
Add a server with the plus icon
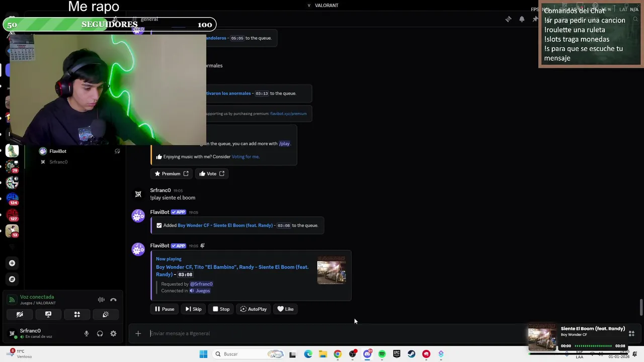pyautogui.click(x=12, y=263)
